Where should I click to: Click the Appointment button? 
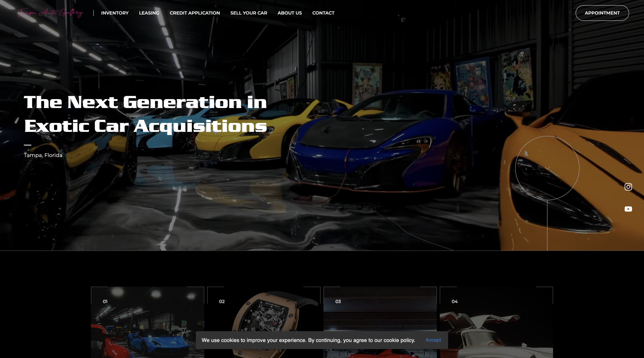click(x=602, y=13)
